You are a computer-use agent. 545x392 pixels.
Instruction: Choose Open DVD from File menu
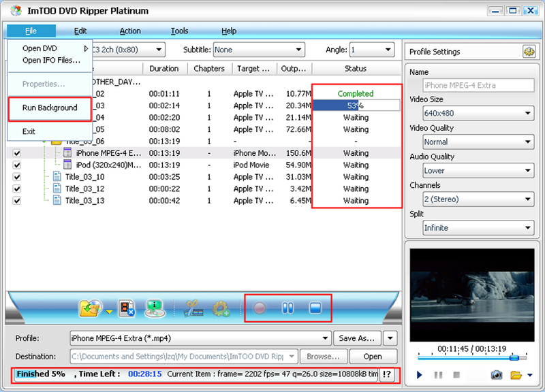click(x=50, y=48)
